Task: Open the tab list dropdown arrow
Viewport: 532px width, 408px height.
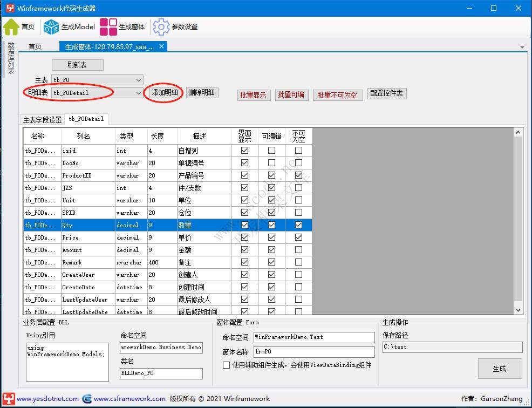Action: 521,47
